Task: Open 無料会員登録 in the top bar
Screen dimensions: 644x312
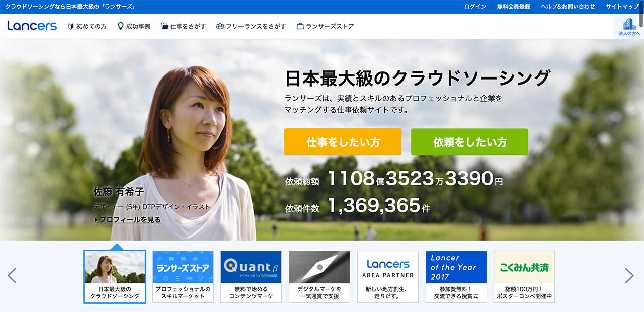Action: point(513,7)
